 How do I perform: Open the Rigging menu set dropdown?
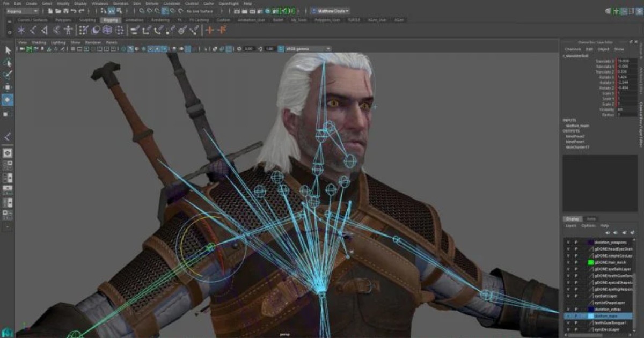pyautogui.click(x=21, y=11)
